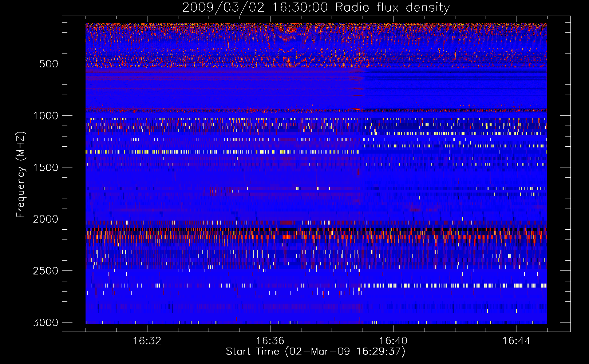The image size is (589, 364).
Task: Click the 16:40 time axis label
Action: 393,341
